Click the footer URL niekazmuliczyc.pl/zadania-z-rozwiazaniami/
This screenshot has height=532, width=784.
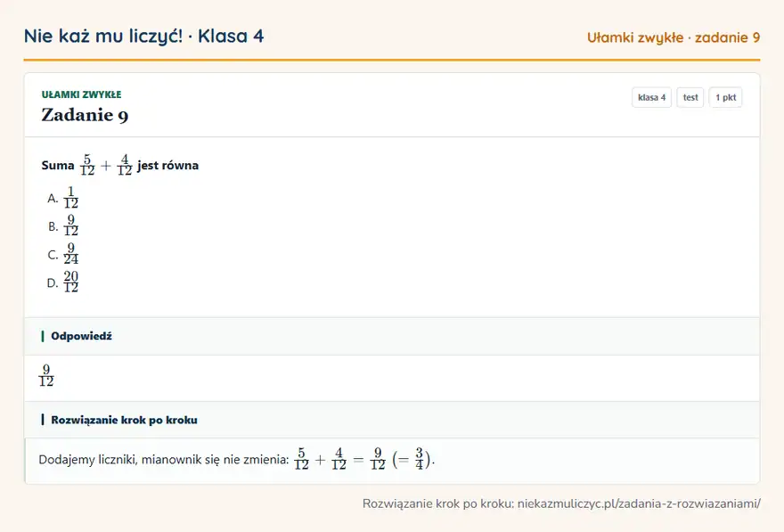639,503
